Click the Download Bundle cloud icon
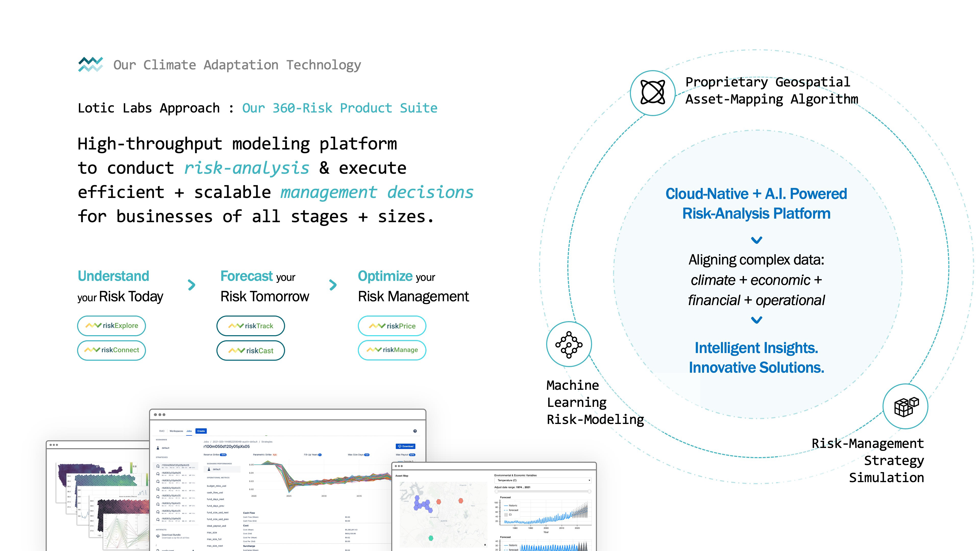The width and height of the screenshot is (980, 551). click(158, 536)
